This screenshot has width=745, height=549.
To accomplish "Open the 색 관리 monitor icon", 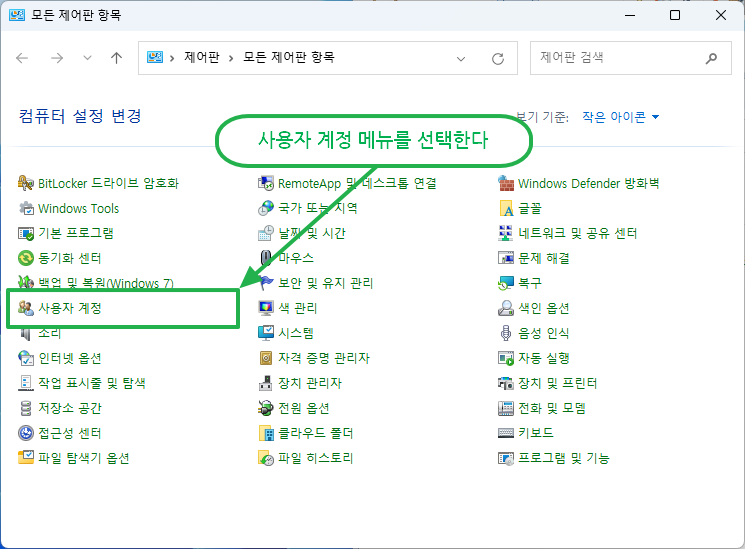I will tap(266, 308).
